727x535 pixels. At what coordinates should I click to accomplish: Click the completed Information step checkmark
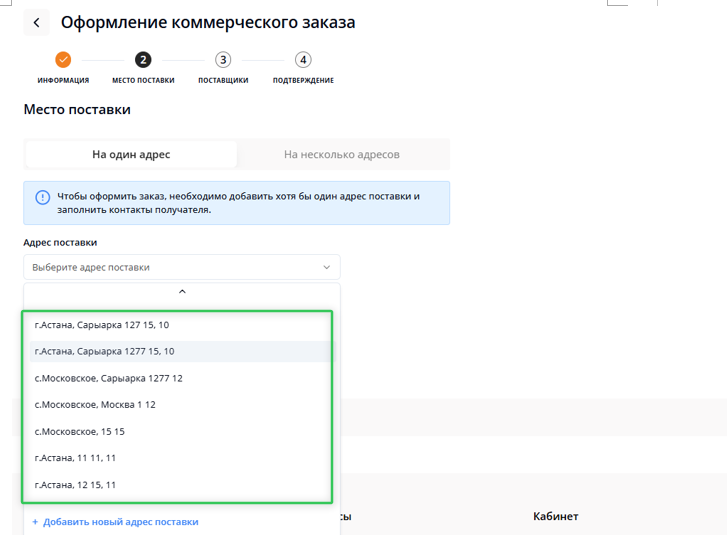coord(63,60)
